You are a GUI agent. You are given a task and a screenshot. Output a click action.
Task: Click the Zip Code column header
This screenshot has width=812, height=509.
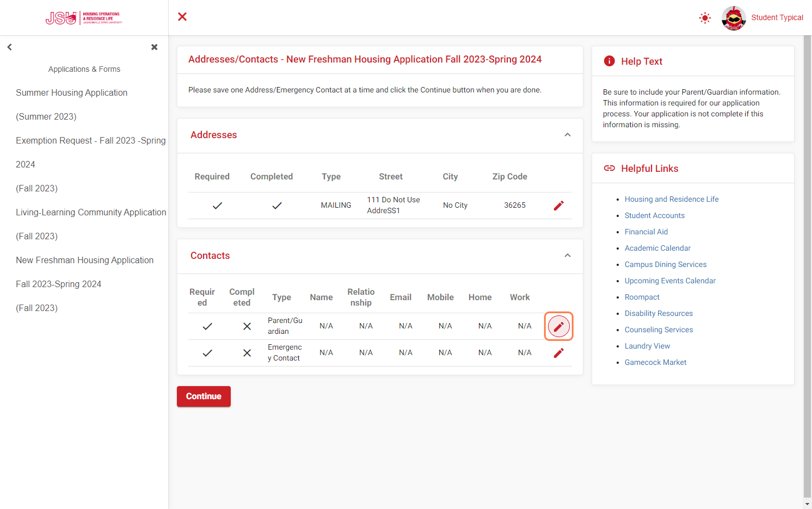pos(510,177)
